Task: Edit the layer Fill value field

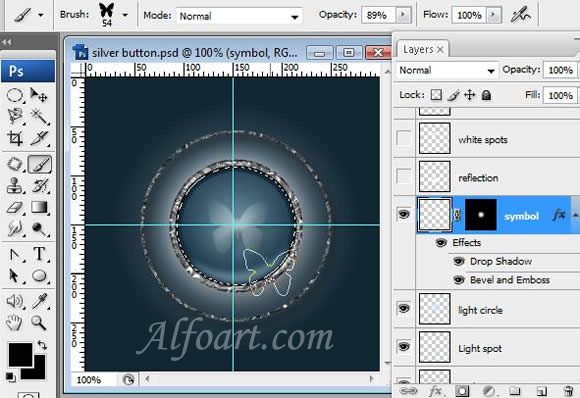Action: (560, 95)
